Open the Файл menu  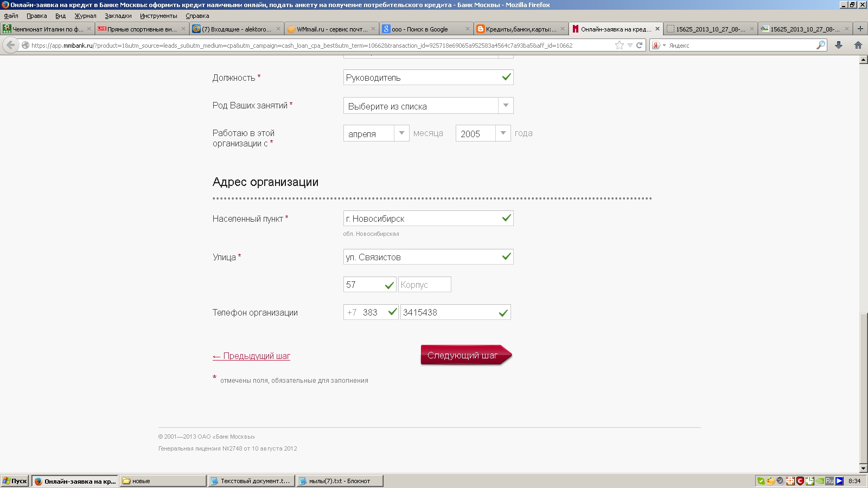(x=11, y=16)
